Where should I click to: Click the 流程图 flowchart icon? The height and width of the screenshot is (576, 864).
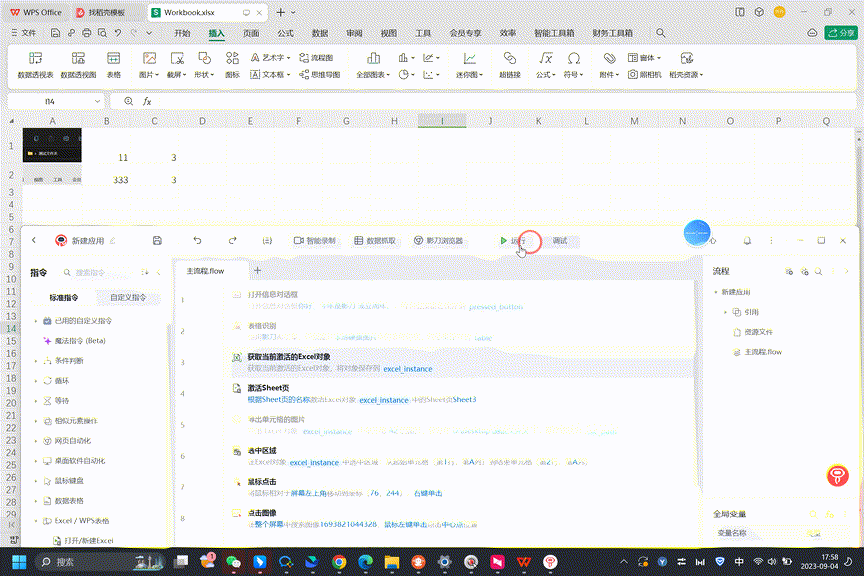pos(316,58)
